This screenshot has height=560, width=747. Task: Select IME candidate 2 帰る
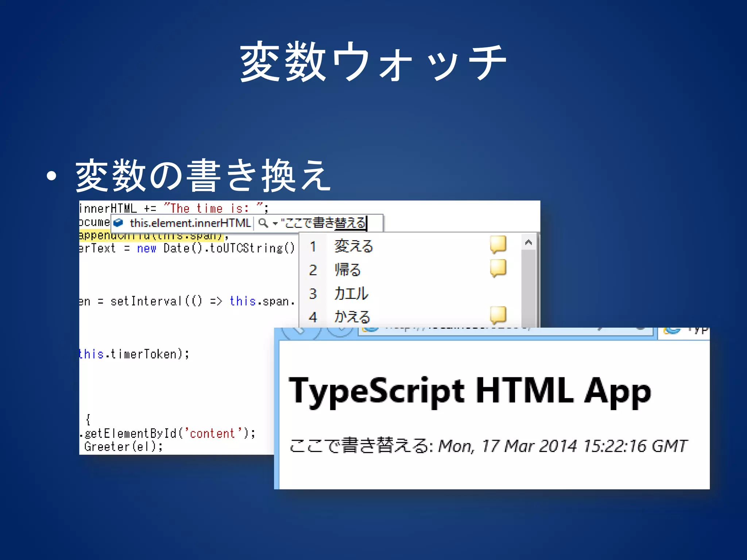pos(348,270)
